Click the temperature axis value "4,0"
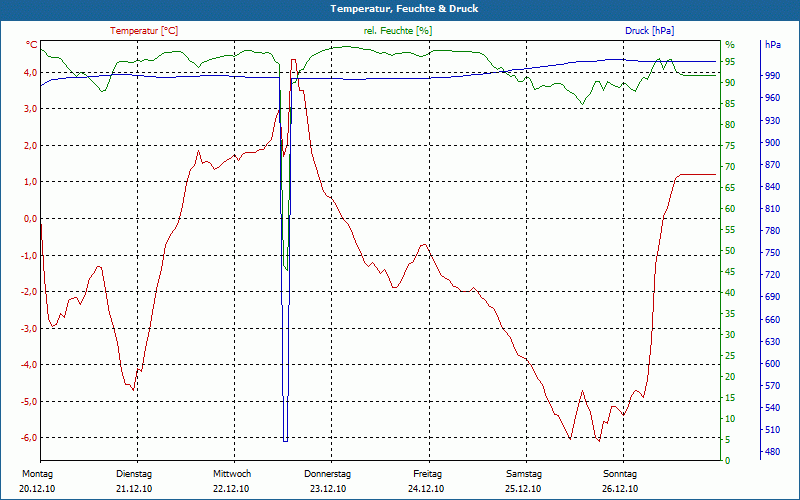This screenshot has height=500, width=800. click(31, 72)
